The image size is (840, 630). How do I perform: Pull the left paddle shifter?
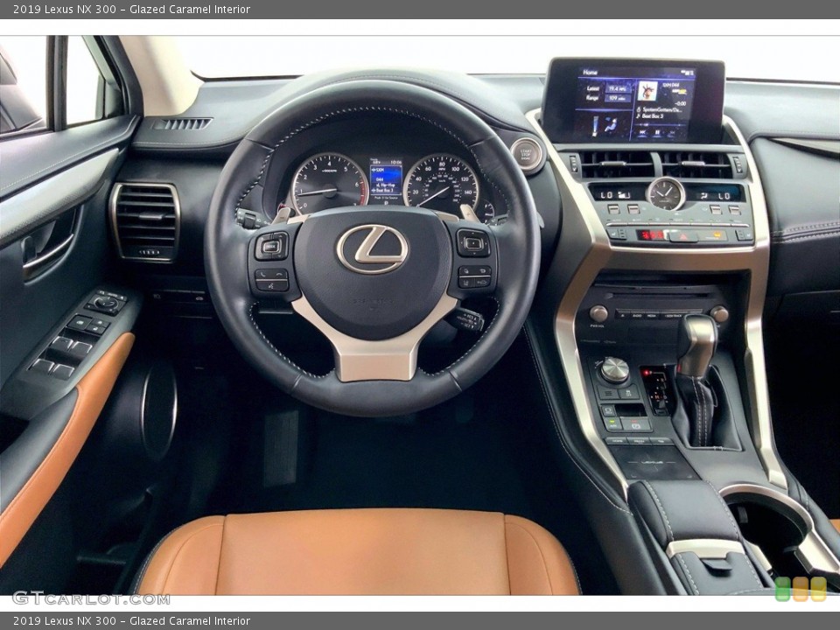click(x=282, y=215)
